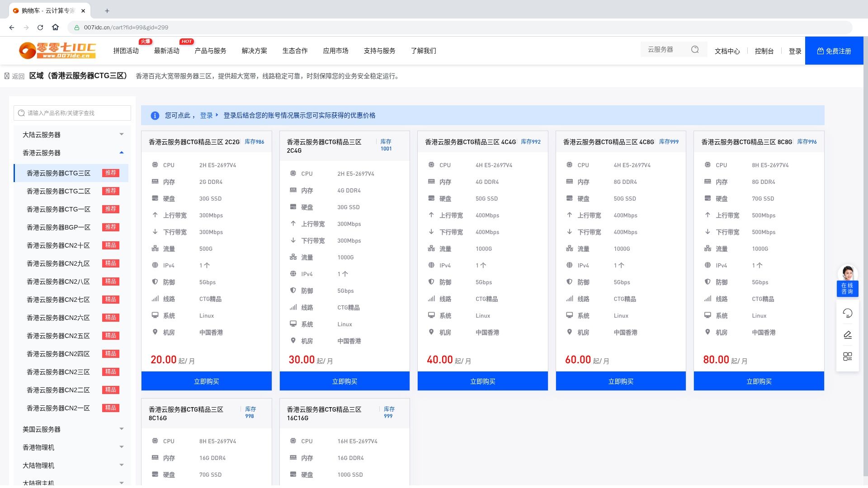This screenshot has width=868, height=488.
Task: Select 香港云服务器BGP一区 in sidebar
Action: pyautogui.click(x=71, y=227)
